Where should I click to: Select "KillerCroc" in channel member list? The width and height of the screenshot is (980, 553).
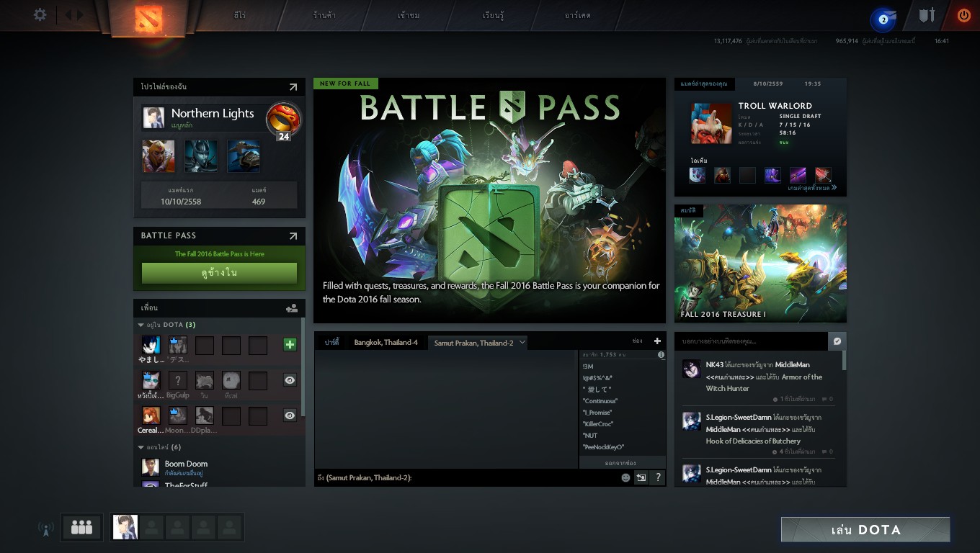coord(600,424)
